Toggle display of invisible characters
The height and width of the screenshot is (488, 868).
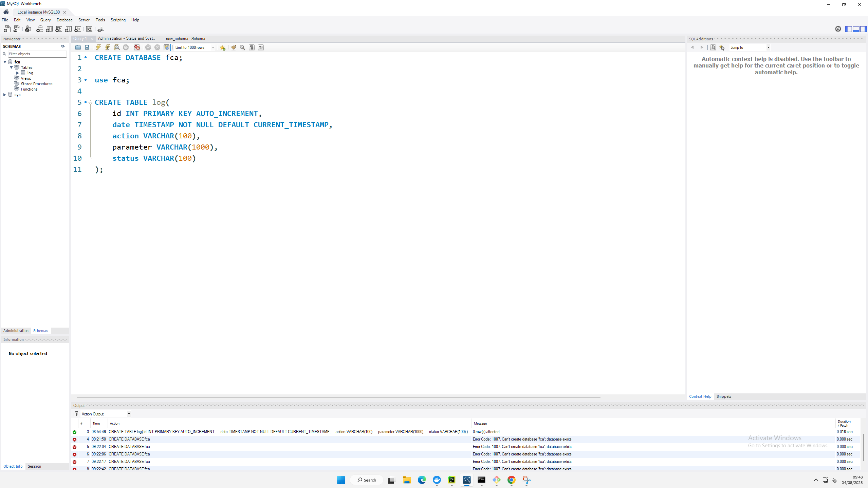pos(252,47)
